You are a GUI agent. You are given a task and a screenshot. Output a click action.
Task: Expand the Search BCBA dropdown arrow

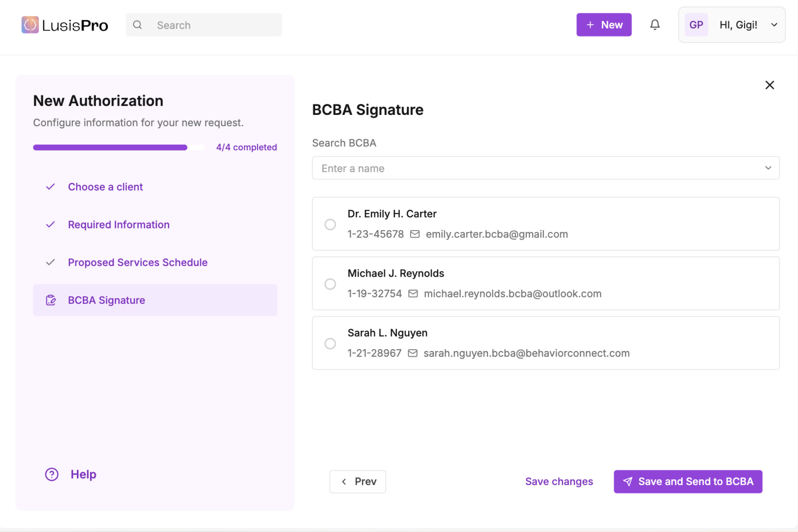pos(768,168)
